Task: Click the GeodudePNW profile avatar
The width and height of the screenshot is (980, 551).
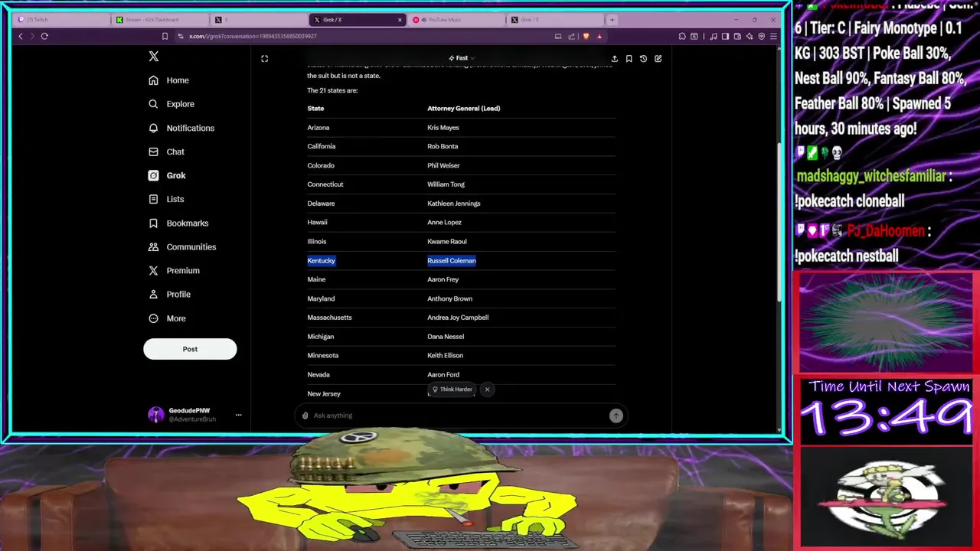Action: pos(156,415)
